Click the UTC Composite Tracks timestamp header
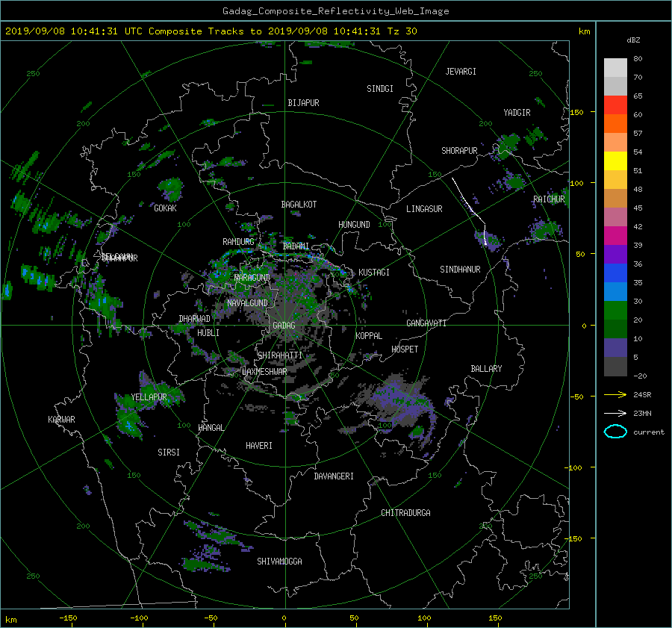The width and height of the screenshot is (672, 628). 211,31
